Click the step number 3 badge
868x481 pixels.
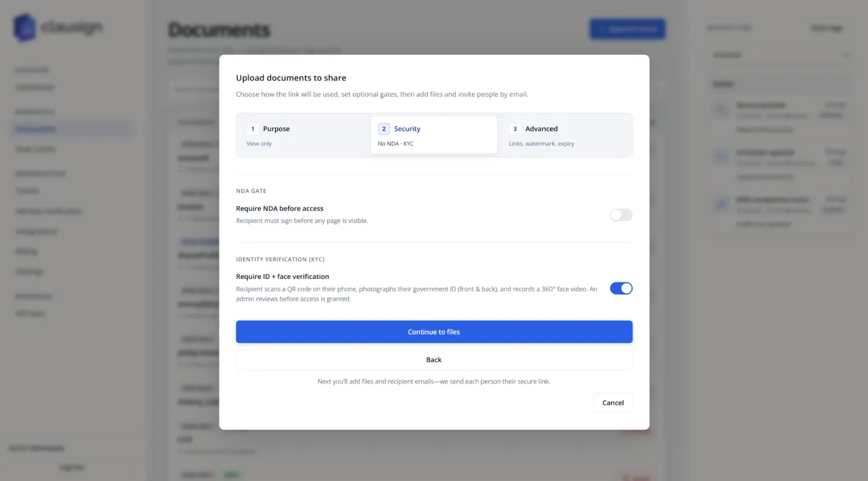coord(515,129)
